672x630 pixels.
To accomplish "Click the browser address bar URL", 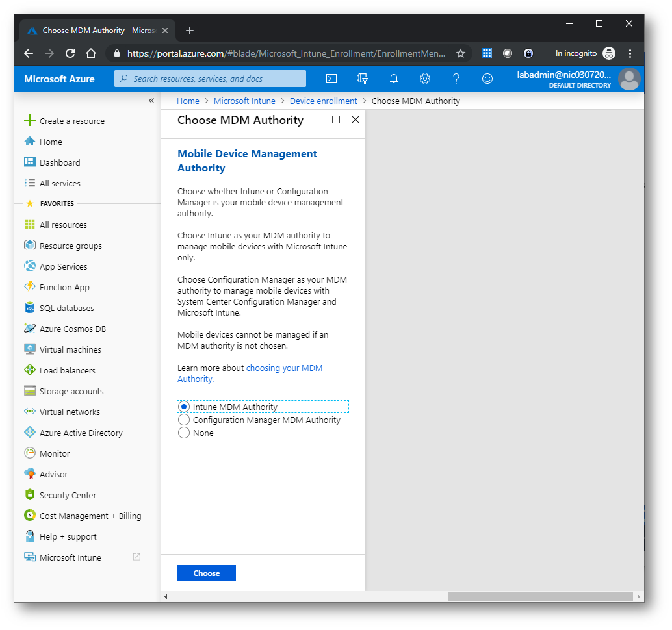I will pyautogui.click(x=287, y=53).
